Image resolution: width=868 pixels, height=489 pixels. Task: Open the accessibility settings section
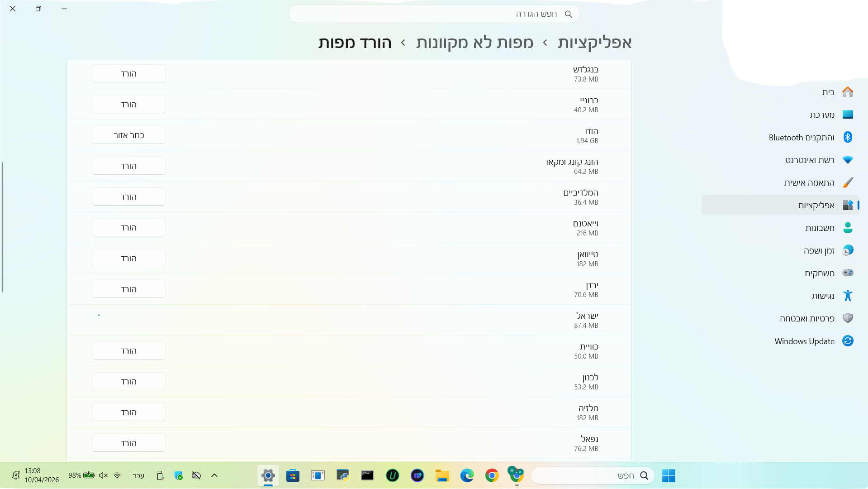(x=825, y=296)
